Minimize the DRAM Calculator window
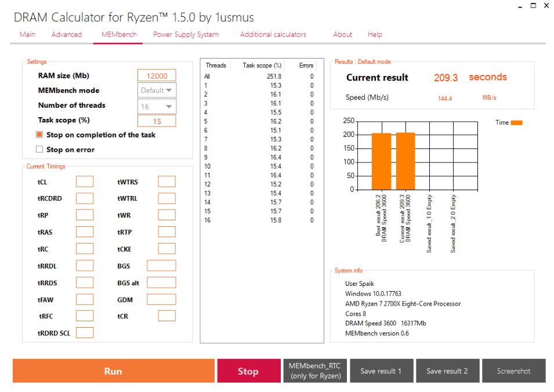The height and width of the screenshot is (392, 554). click(520, 6)
